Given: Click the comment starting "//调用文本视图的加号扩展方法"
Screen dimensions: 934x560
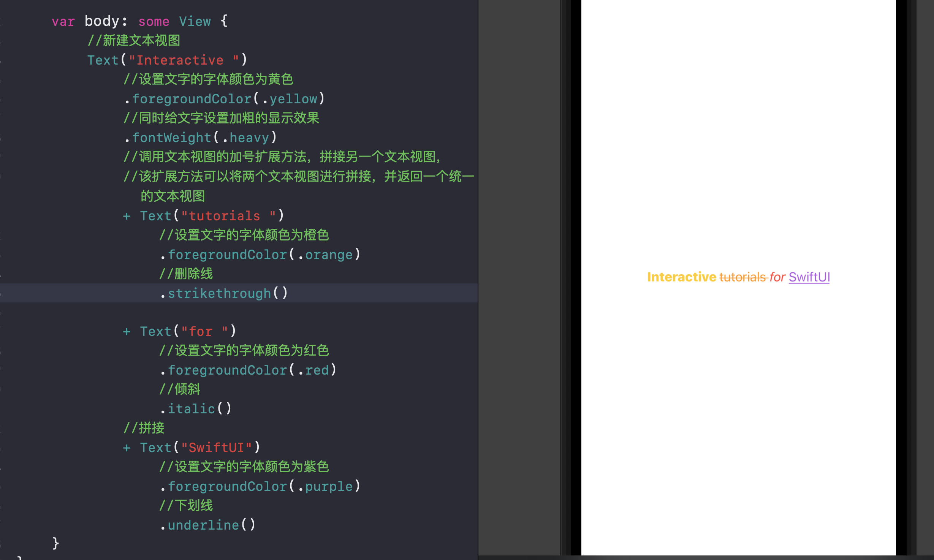Looking at the screenshot, I should [282, 157].
